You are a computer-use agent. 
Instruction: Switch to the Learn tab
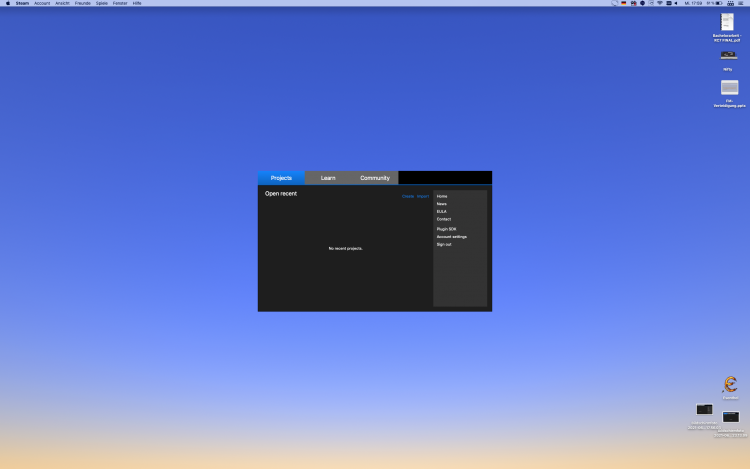328,178
